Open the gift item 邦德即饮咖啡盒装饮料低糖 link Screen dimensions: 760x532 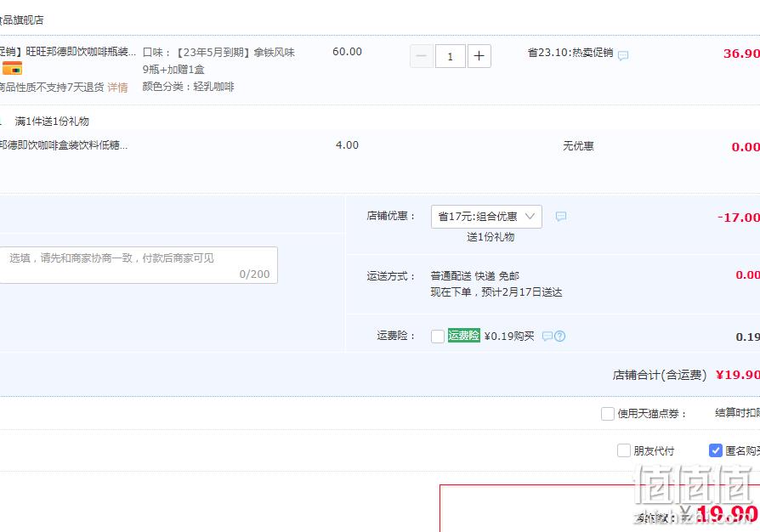(64, 145)
